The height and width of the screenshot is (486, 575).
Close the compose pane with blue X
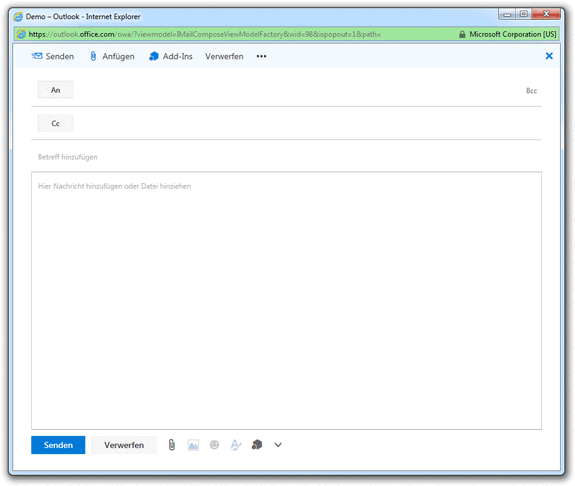tap(549, 56)
